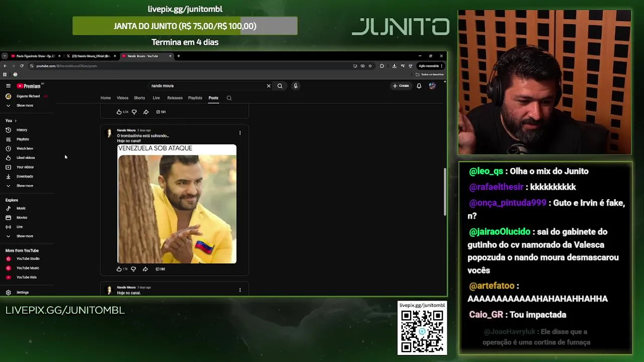Open the browser tab search dropdown
Image resolution: width=644 pixels, height=362 pixels.
pyautogui.click(x=5, y=56)
